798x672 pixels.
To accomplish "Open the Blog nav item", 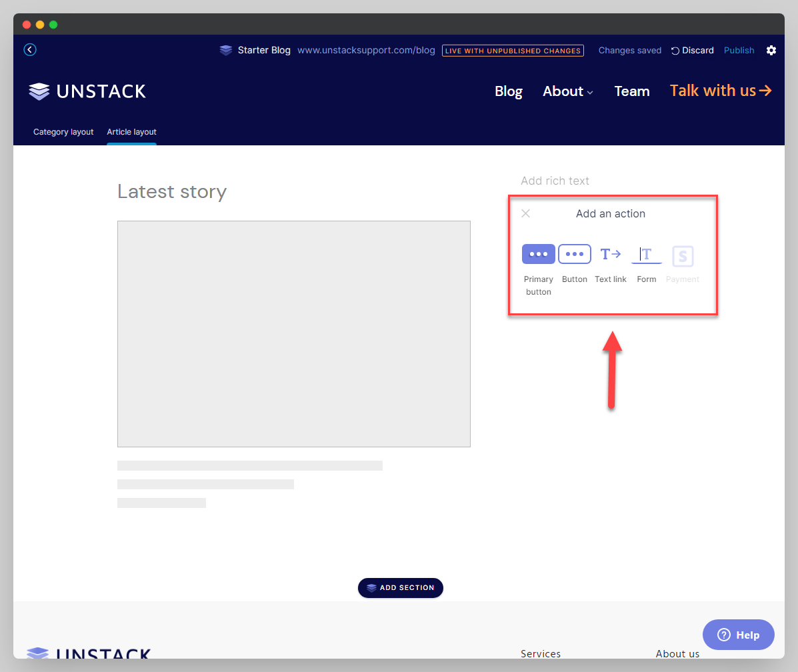I will (508, 91).
